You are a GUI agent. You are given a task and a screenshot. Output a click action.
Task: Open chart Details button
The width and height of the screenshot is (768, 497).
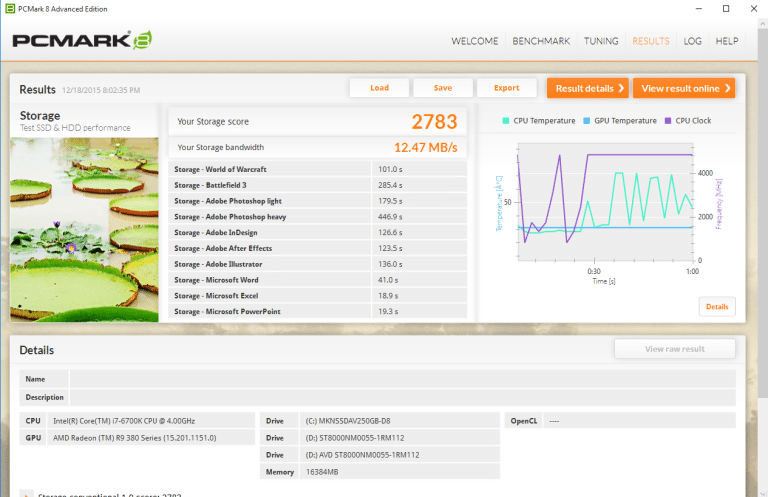click(x=717, y=307)
